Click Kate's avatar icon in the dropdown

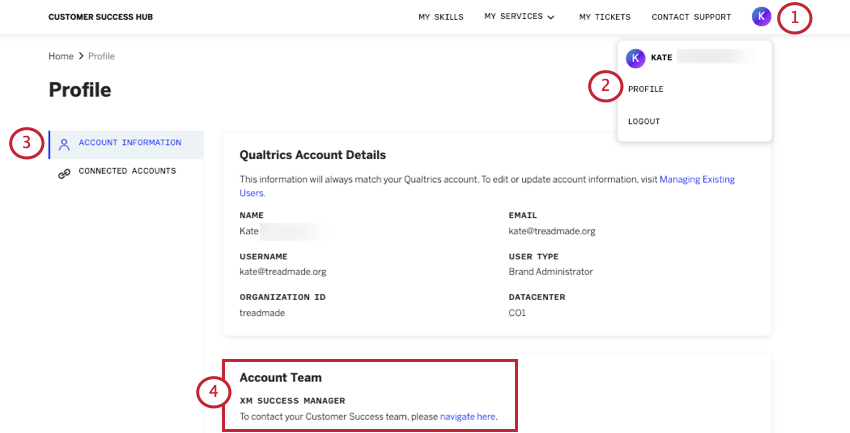[x=635, y=58]
